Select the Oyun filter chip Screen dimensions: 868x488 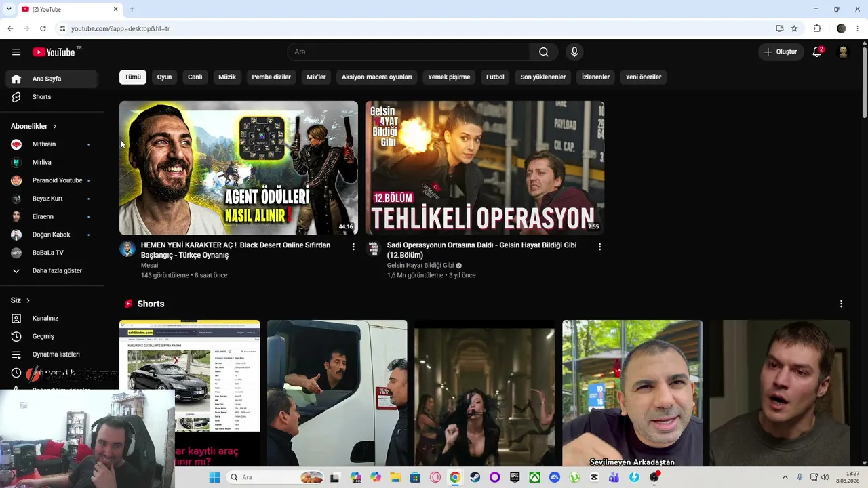tap(165, 77)
